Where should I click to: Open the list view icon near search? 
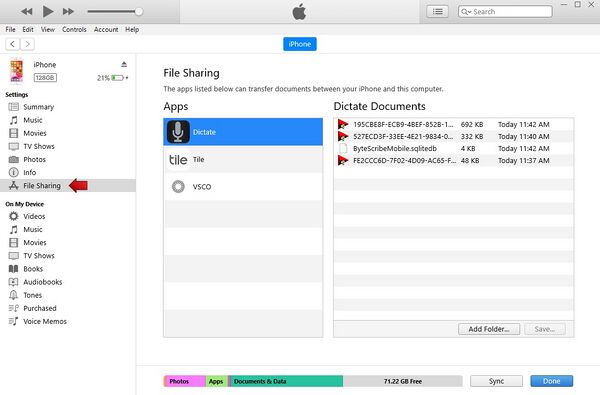point(437,11)
